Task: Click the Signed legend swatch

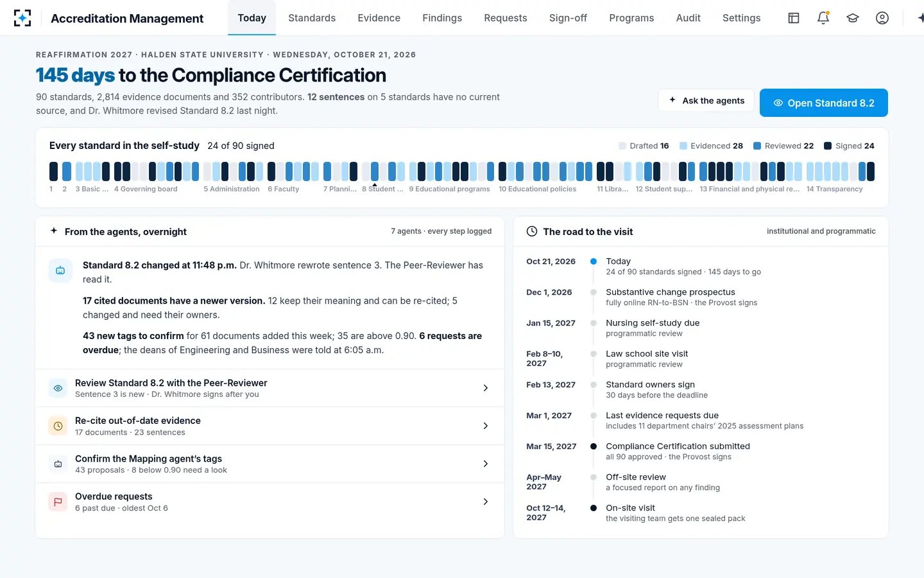Action: coord(828,146)
